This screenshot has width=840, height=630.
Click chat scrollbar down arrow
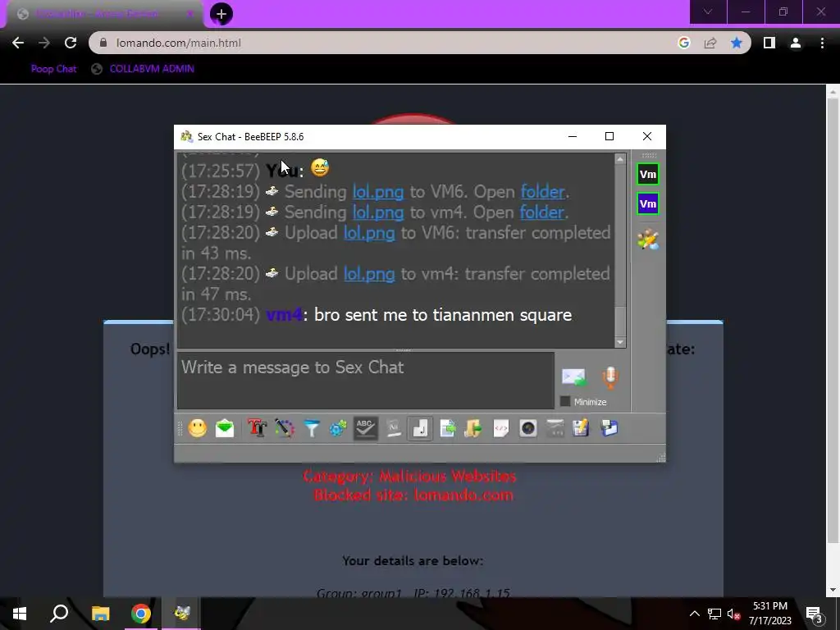pos(620,342)
